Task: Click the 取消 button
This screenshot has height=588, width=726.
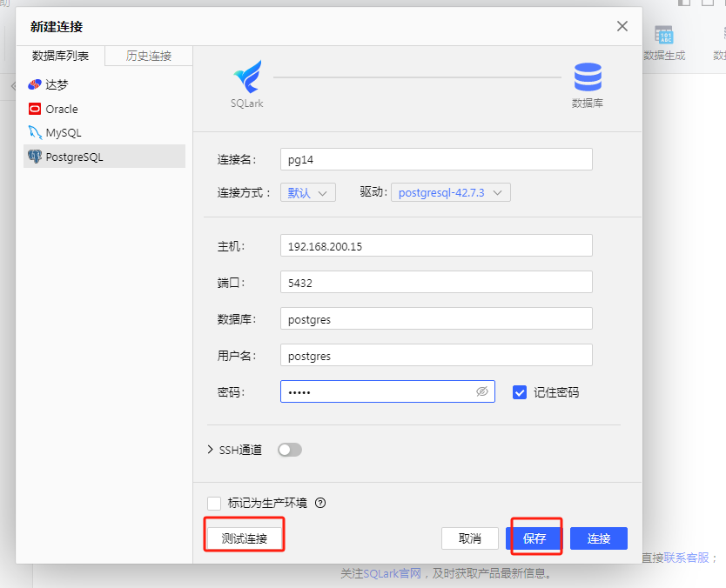Action: click(470, 538)
